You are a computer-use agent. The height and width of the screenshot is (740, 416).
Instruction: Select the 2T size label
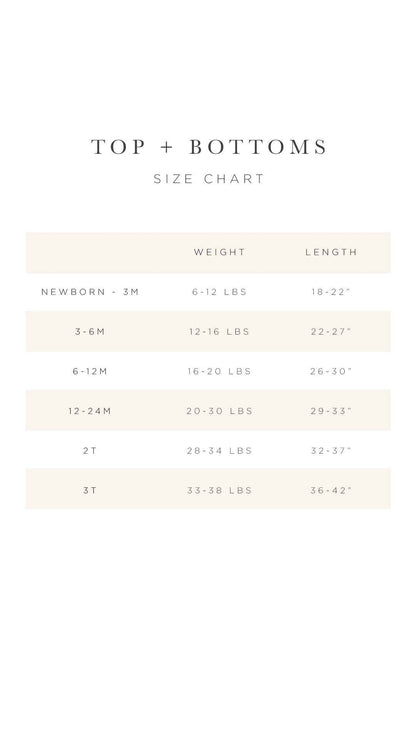90,451
